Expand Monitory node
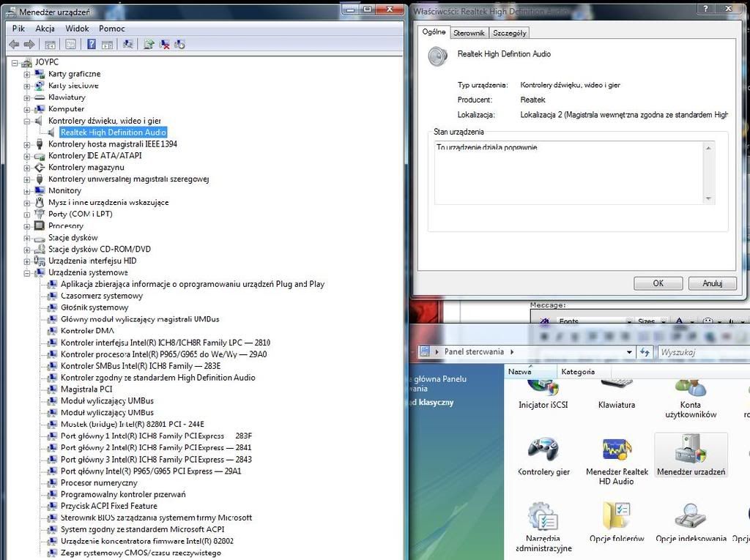Viewport: 750px width, 560px height. click(x=27, y=191)
